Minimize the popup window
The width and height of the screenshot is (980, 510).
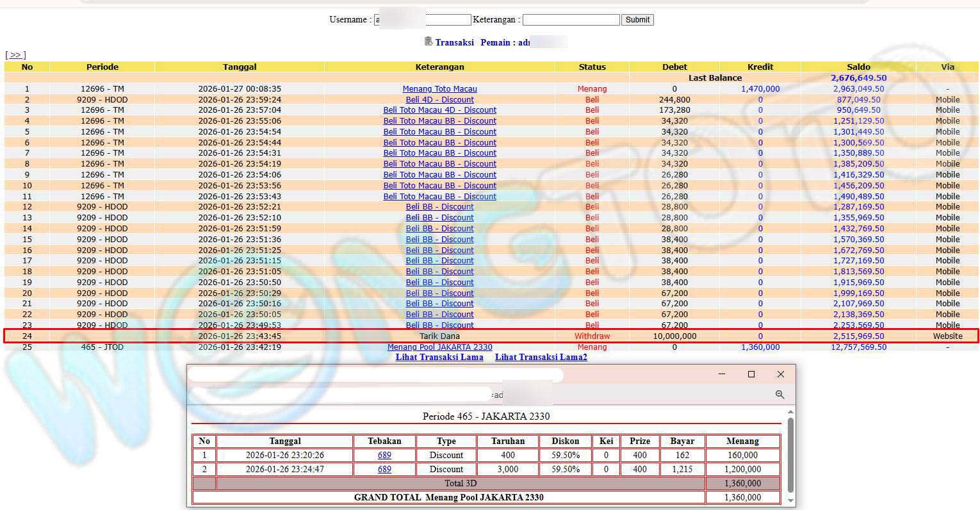[x=722, y=374]
